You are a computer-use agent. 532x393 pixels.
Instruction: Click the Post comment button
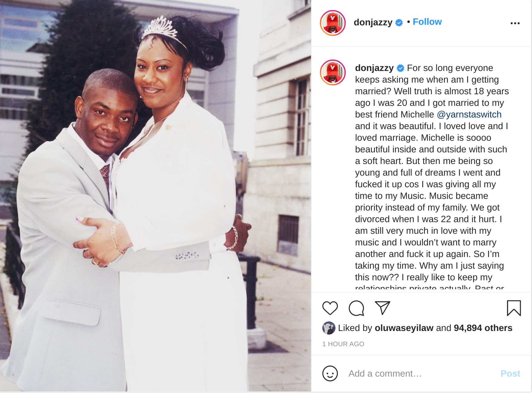coord(510,374)
